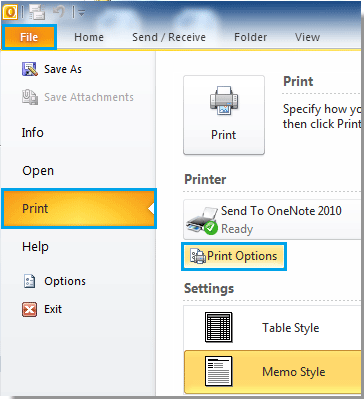
Task: Click the Save As disk icon
Action: tap(30, 69)
